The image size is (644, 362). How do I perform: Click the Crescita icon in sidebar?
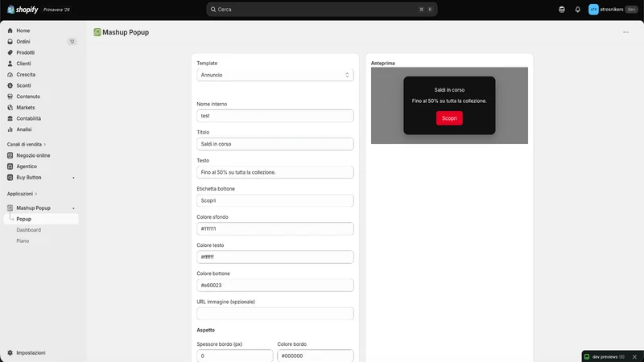(x=10, y=75)
